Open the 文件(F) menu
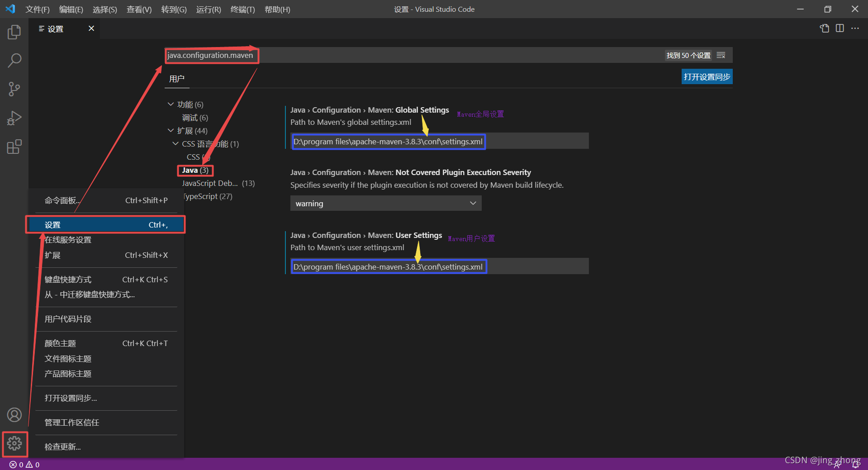868x470 pixels. click(x=38, y=9)
